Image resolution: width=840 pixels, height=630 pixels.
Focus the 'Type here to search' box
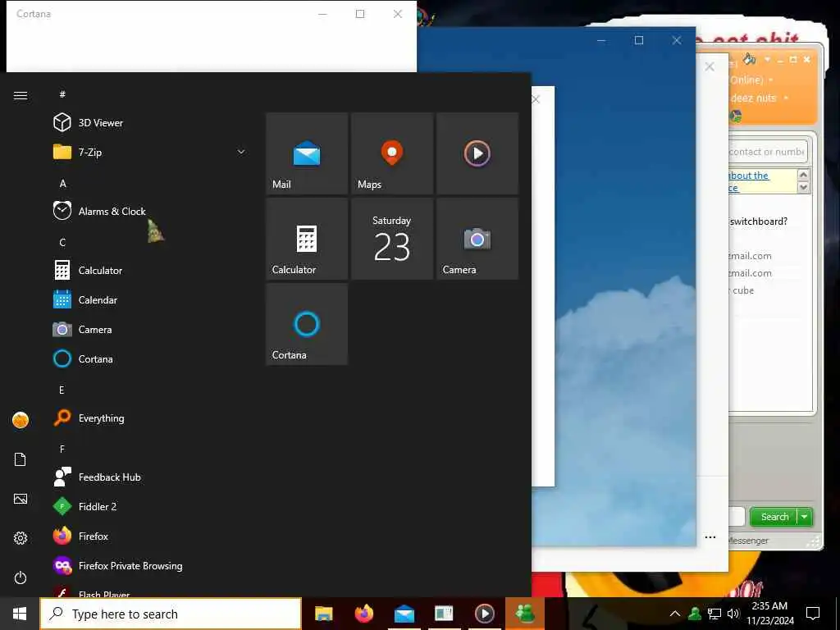(171, 614)
